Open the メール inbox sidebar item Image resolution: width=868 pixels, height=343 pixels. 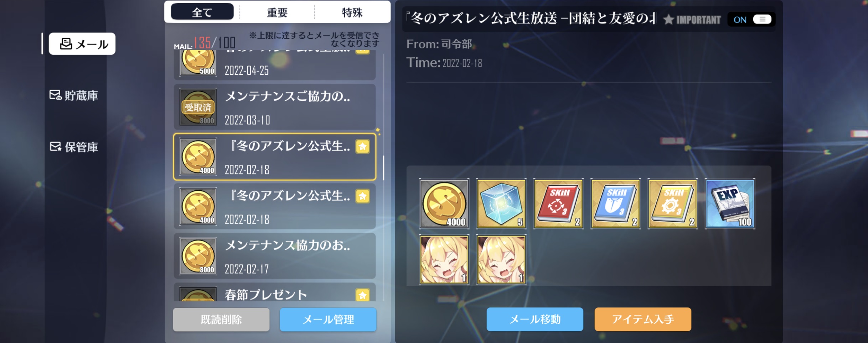82,44
